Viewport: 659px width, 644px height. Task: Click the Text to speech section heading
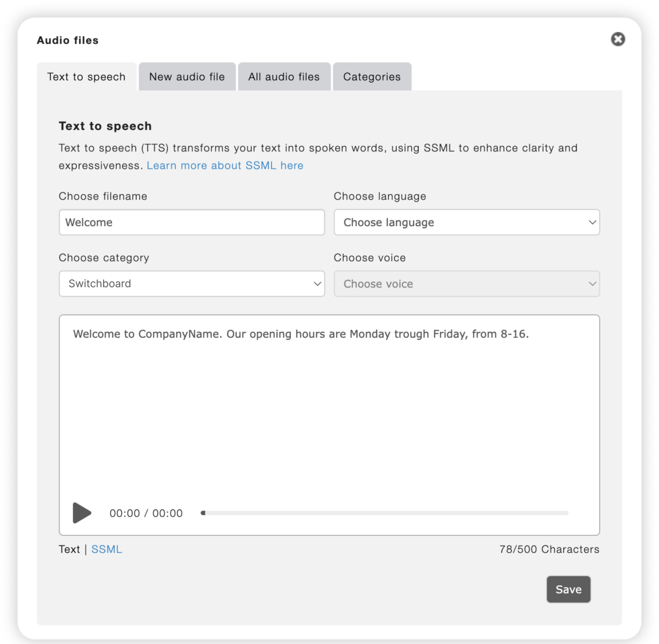105,126
